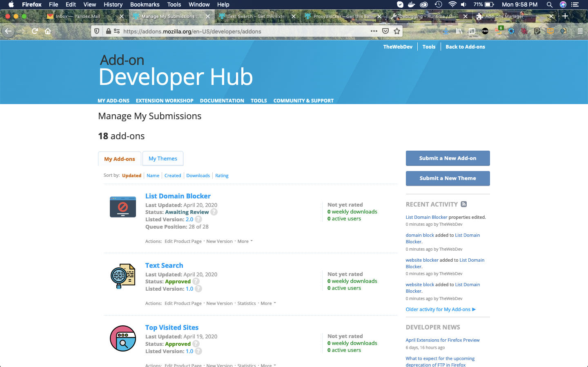The width and height of the screenshot is (588, 367).
Task: Bookmark this page with the star
Action: point(397,31)
